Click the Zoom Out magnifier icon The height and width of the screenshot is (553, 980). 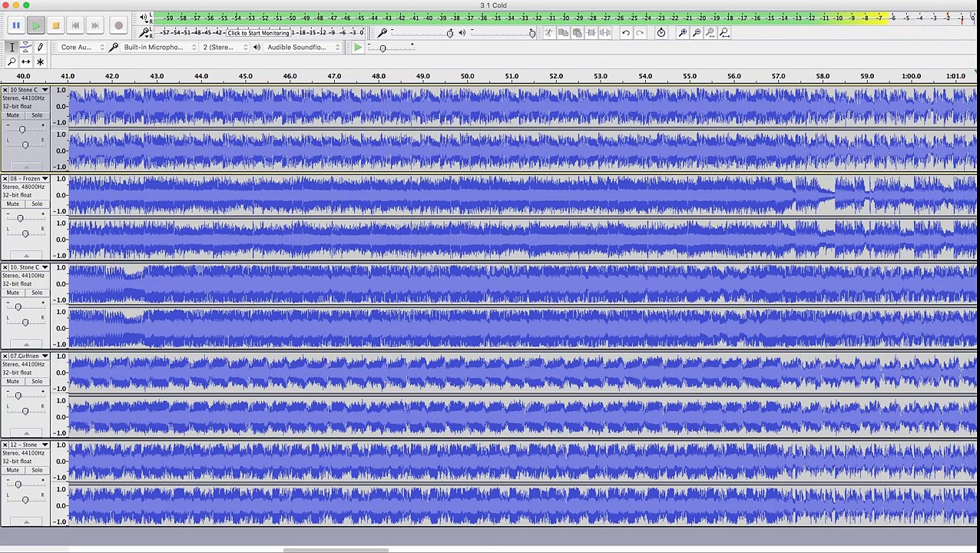(x=696, y=33)
